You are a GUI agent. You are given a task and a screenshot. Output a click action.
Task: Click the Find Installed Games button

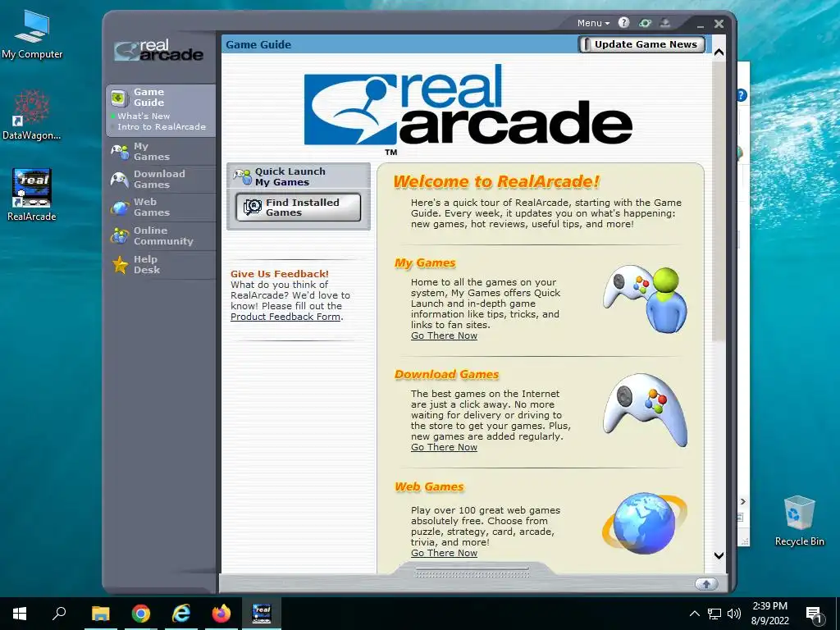click(299, 208)
